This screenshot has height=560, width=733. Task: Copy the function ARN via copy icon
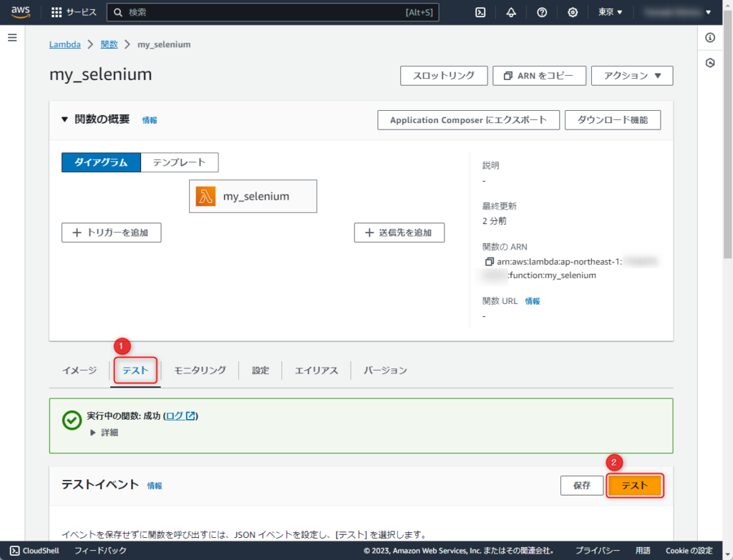[x=489, y=262]
